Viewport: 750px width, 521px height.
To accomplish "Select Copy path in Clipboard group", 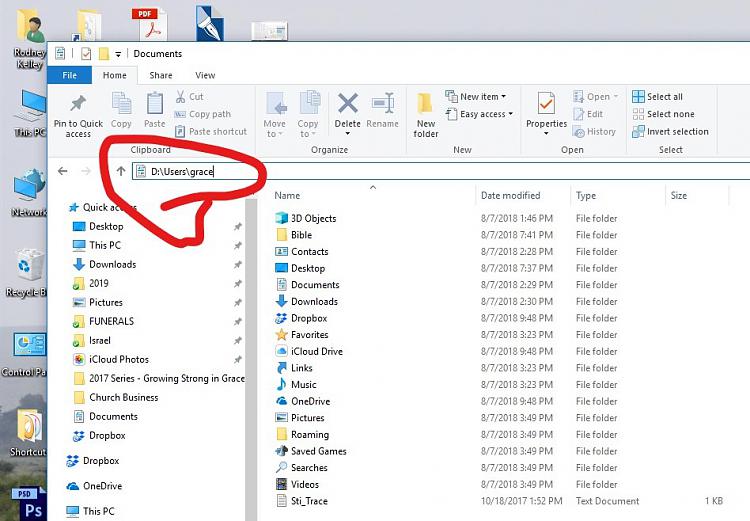I will pos(203,114).
